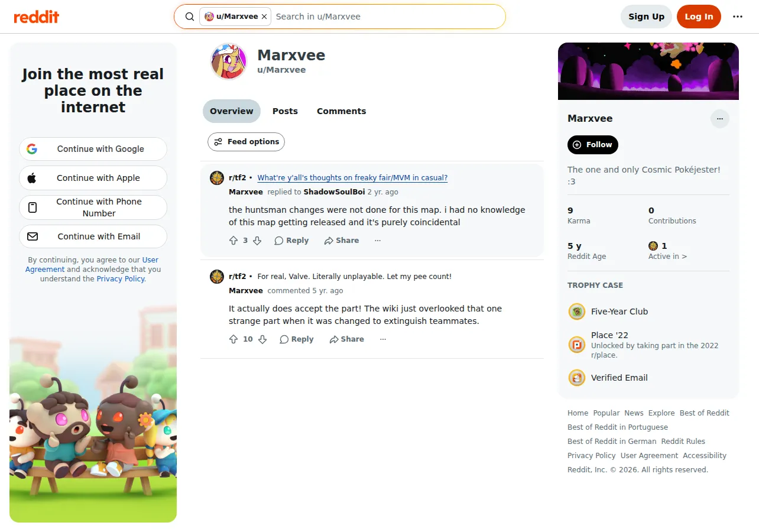Open the 'For real, Valve. Literally unplayable' thread
Image resolution: width=759 pixels, height=532 pixels.
(355, 277)
